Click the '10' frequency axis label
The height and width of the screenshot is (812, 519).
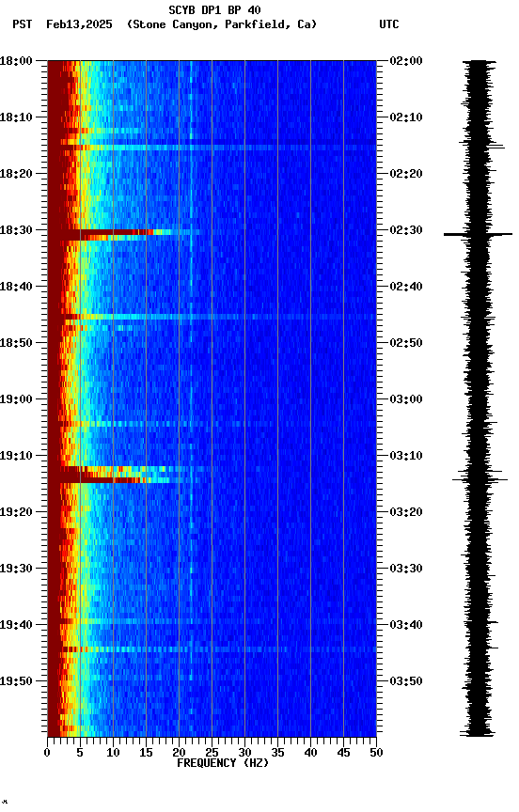(x=113, y=753)
